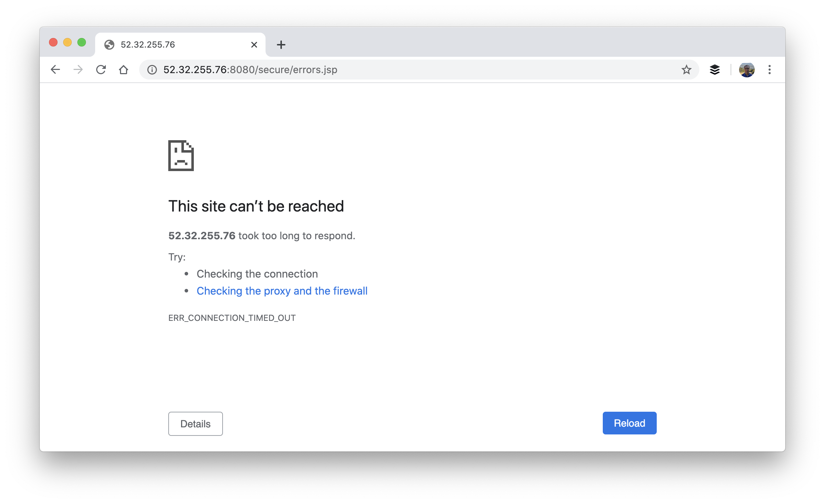Image resolution: width=825 pixels, height=504 pixels.
Task: Click the sad page error icon
Action: 181,156
